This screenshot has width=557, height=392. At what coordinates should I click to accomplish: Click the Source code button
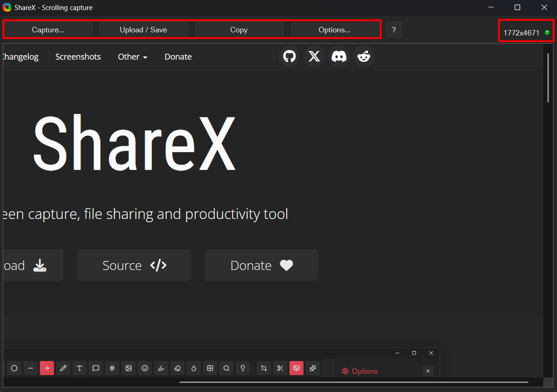click(134, 265)
